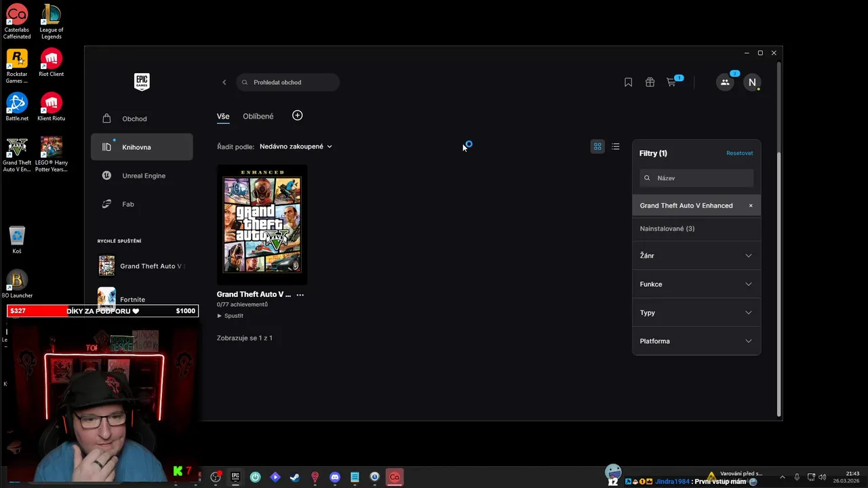
Task: Click the Grand Theft Auto V cover thumbnail
Action: coord(262,224)
